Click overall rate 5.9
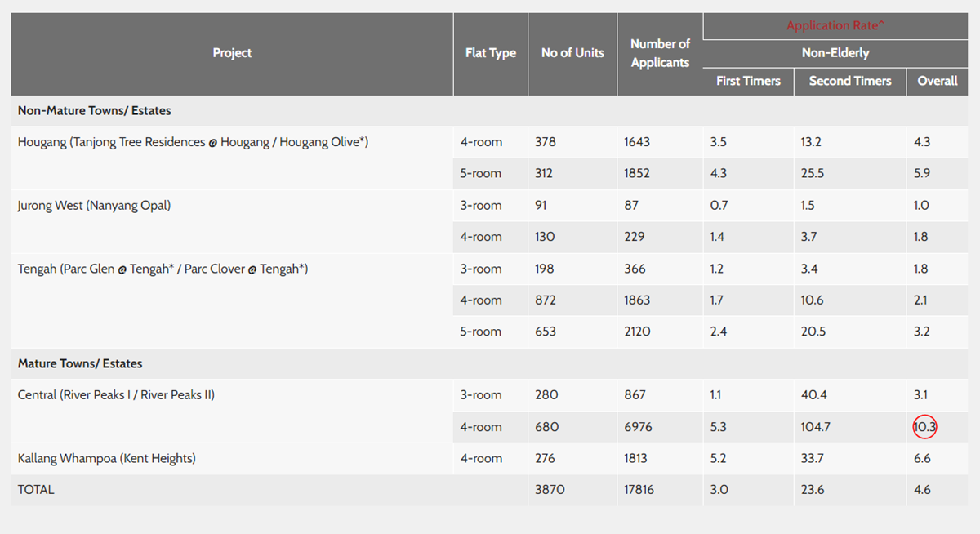The width and height of the screenshot is (980, 534). 922,174
